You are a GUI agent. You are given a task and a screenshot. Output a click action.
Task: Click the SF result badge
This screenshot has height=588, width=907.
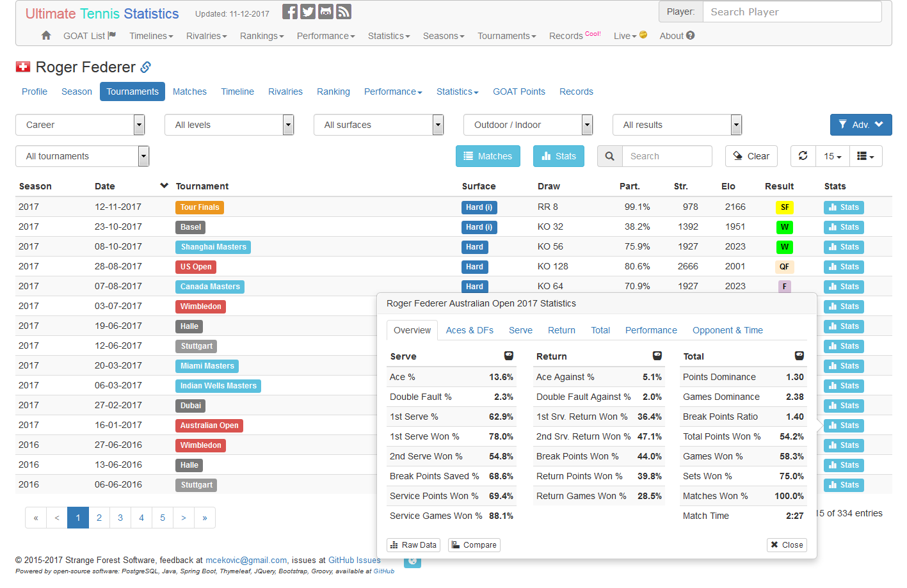(785, 207)
